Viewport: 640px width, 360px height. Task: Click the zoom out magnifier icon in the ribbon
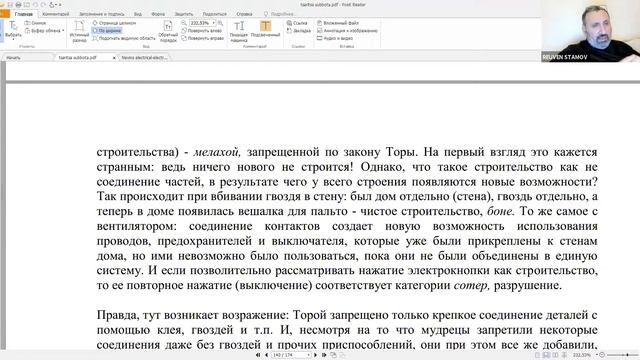pyautogui.click(x=184, y=23)
